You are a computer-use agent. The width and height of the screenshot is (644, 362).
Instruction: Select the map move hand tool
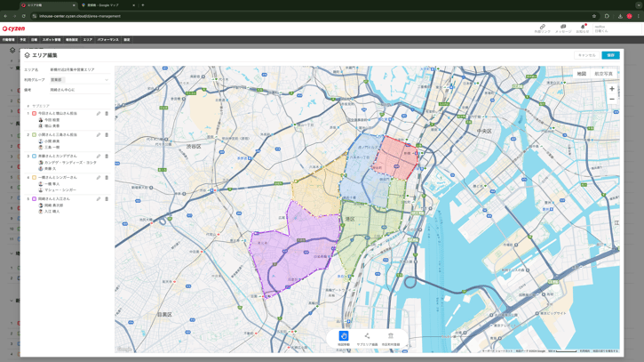click(344, 338)
